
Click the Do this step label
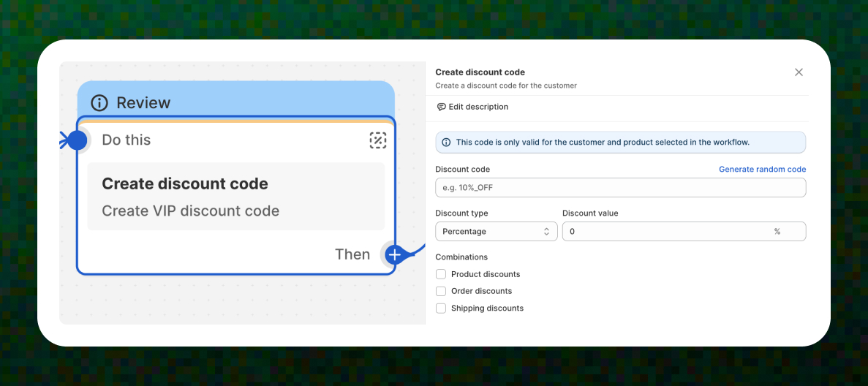coord(127,140)
